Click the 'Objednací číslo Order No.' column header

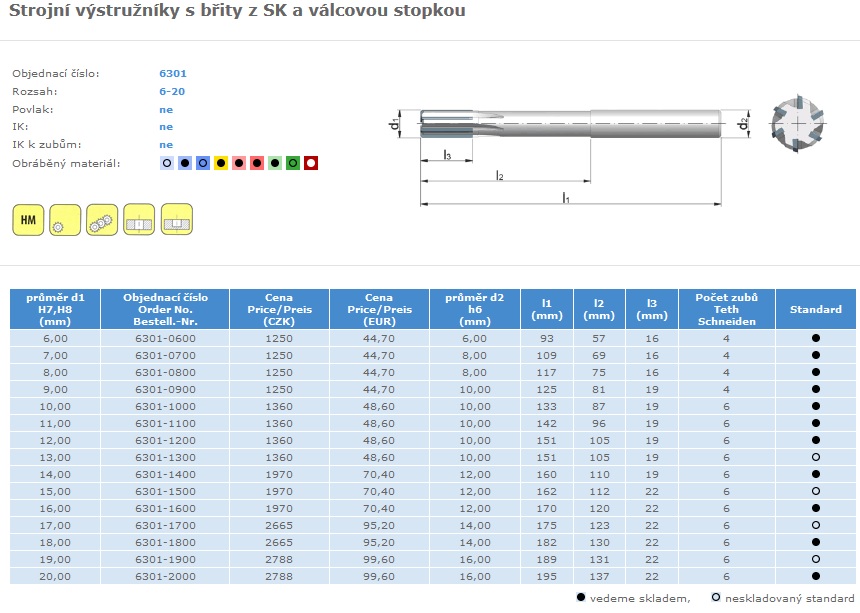(x=165, y=309)
